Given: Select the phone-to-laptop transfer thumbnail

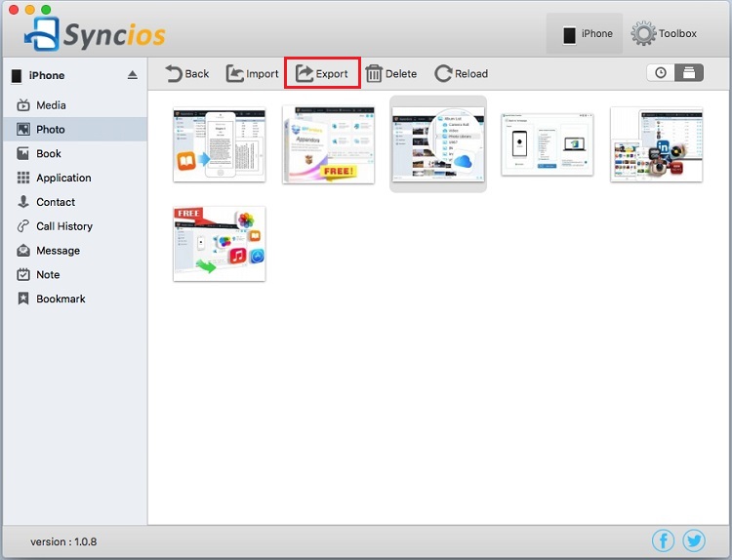Looking at the screenshot, I should [x=548, y=144].
